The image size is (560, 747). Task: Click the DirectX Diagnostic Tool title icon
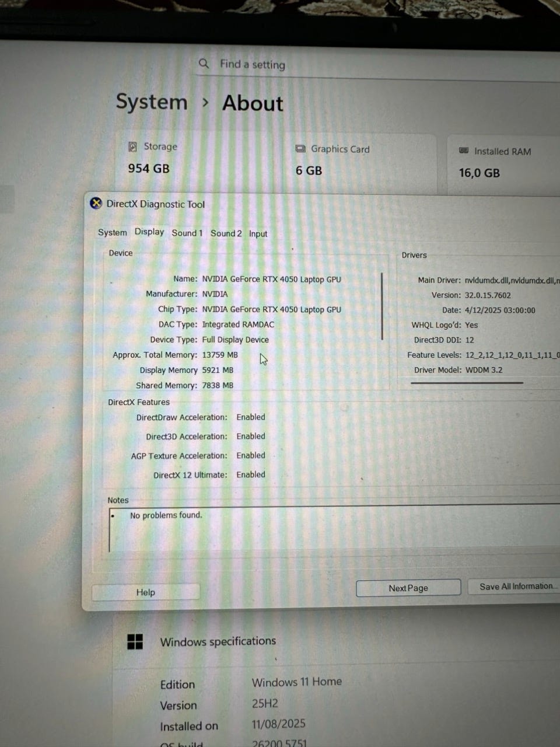point(96,203)
